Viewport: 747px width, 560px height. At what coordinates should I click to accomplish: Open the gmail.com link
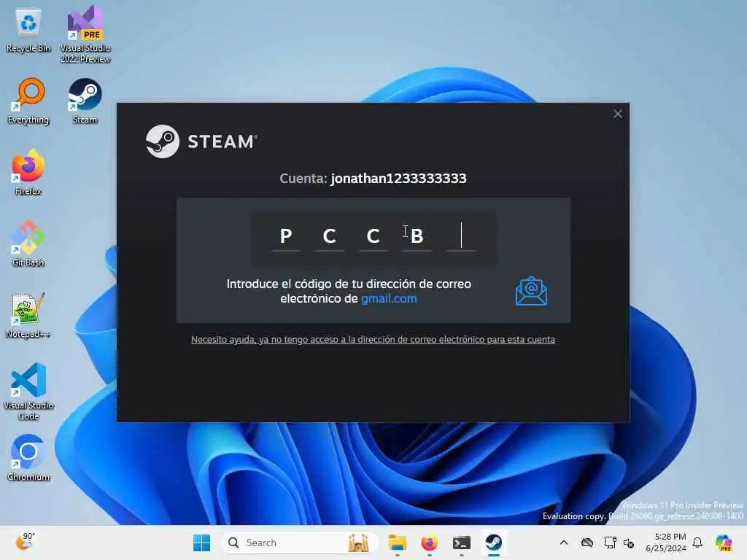click(389, 298)
